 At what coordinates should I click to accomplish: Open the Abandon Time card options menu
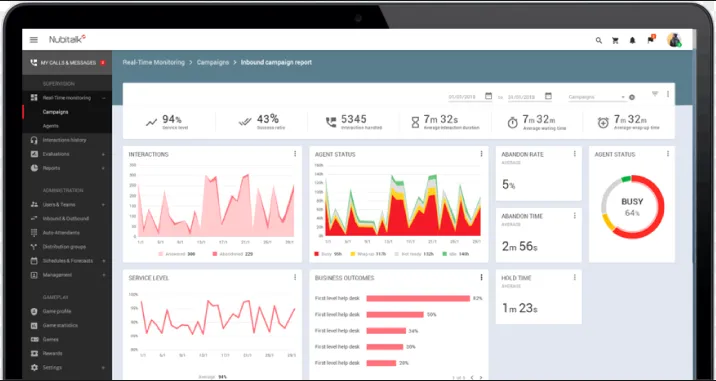(574, 216)
